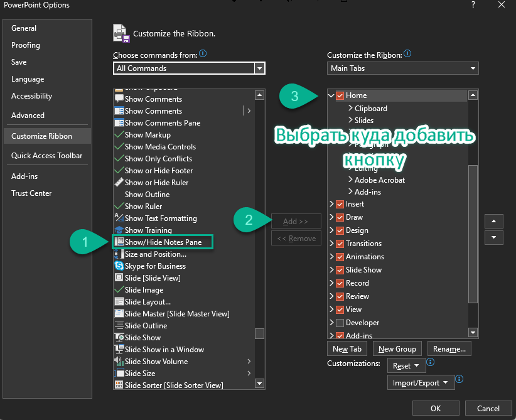The image size is (516, 420).
Task: Disable the Animations tab checkbox
Action: point(340,257)
